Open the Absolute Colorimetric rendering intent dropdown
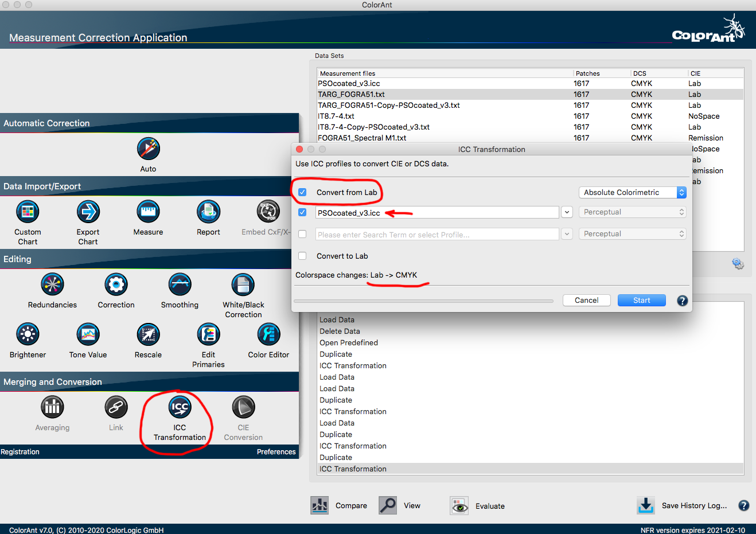 [632, 192]
